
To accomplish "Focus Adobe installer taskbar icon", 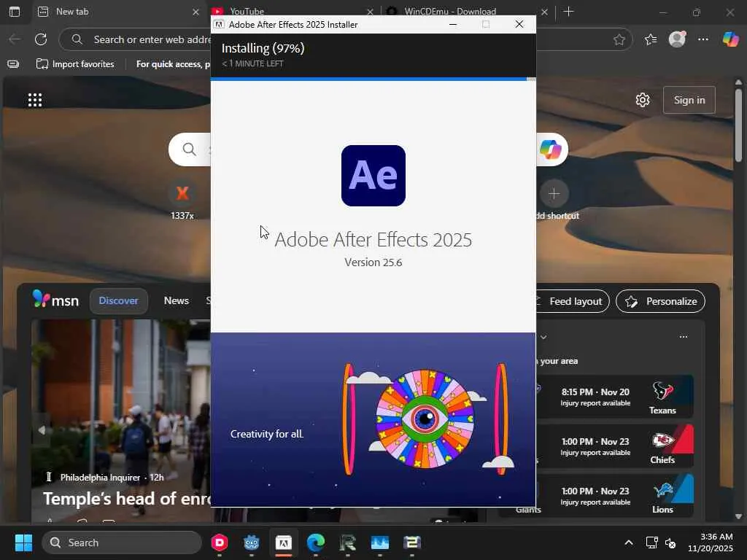I will 284,542.
